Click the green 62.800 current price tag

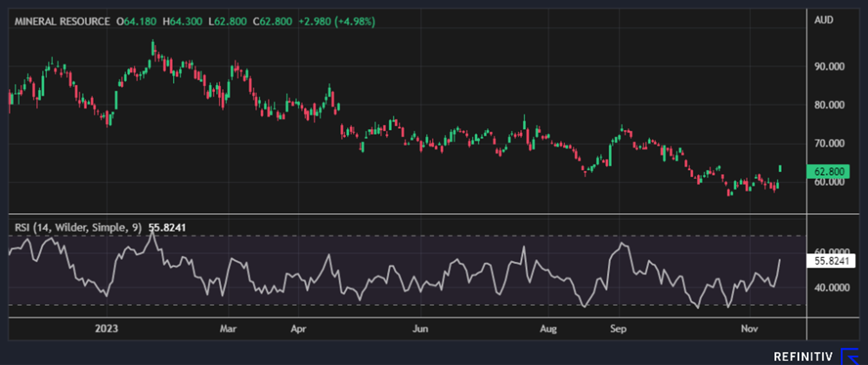828,172
